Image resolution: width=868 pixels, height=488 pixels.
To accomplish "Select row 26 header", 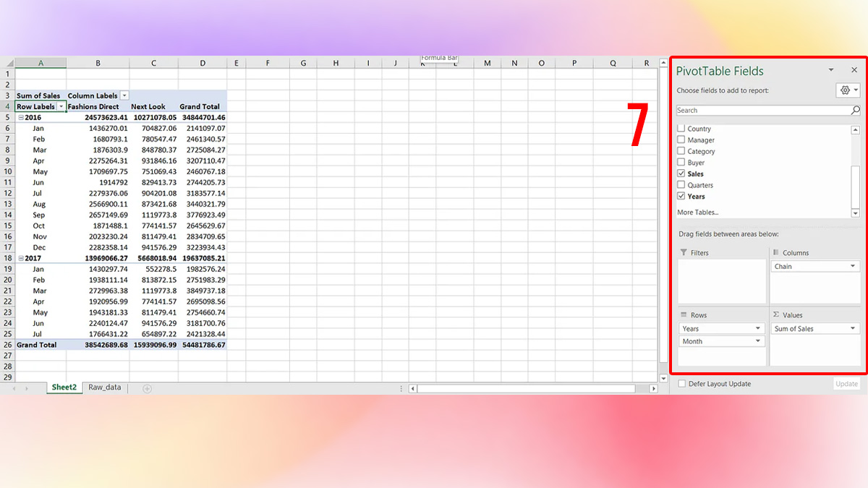I will [x=8, y=345].
